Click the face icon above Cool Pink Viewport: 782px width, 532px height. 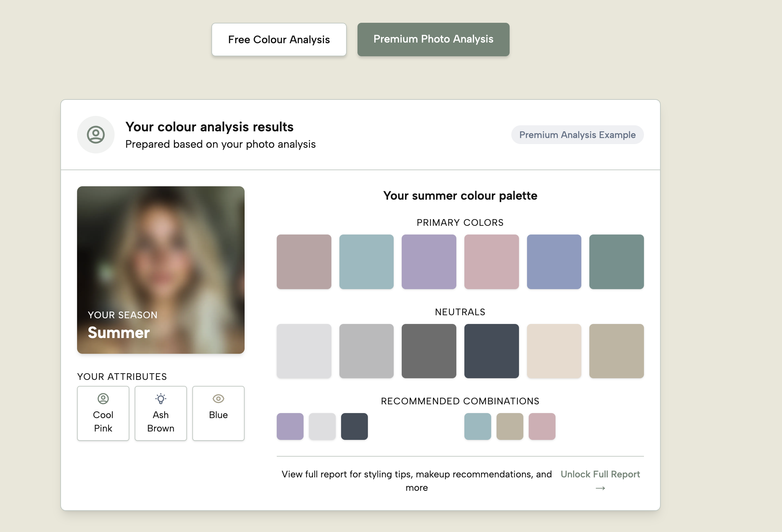(x=103, y=398)
